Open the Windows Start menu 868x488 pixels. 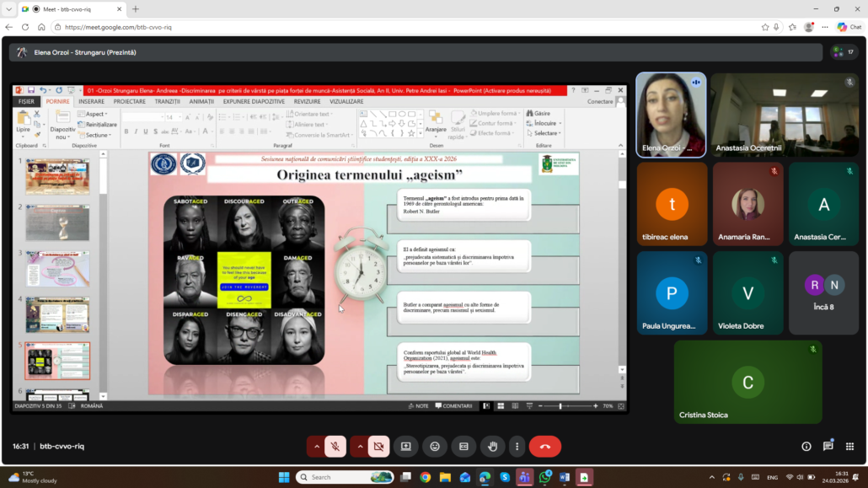284,477
